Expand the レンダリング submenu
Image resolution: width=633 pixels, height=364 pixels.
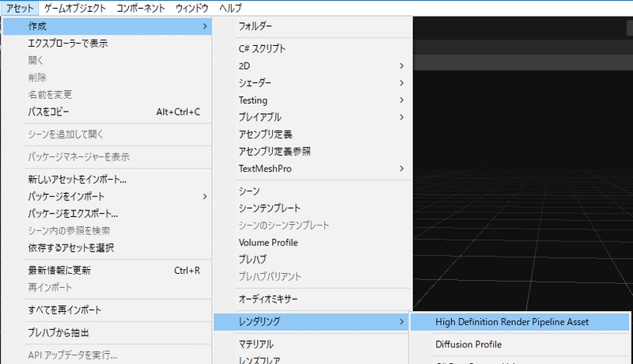point(311,321)
